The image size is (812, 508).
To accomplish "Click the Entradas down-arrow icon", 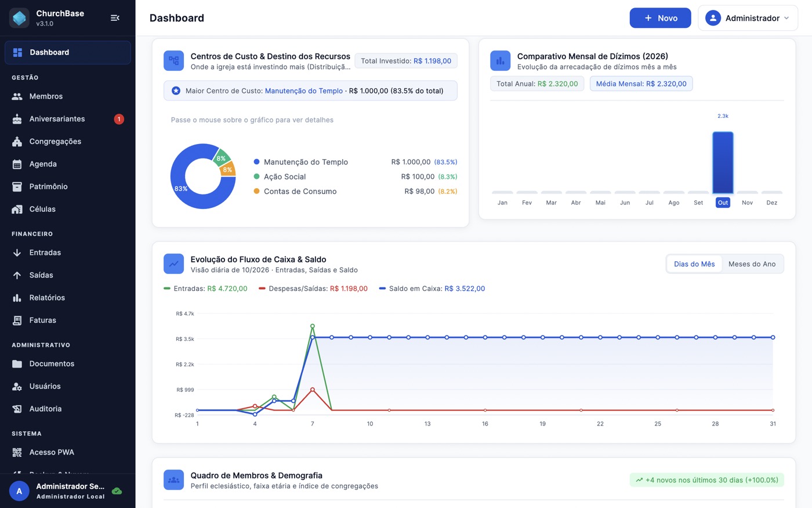I will pyautogui.click(x=17, y=253).
